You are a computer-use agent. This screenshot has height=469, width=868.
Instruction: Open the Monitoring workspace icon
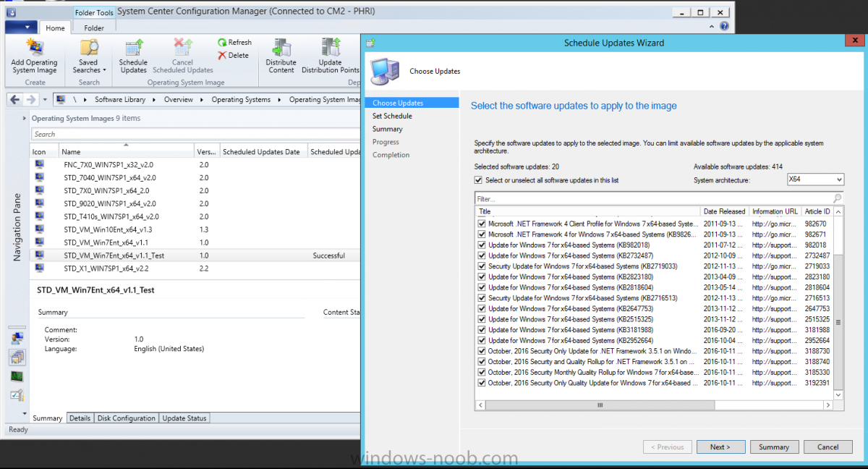click(x=17, y=376)
